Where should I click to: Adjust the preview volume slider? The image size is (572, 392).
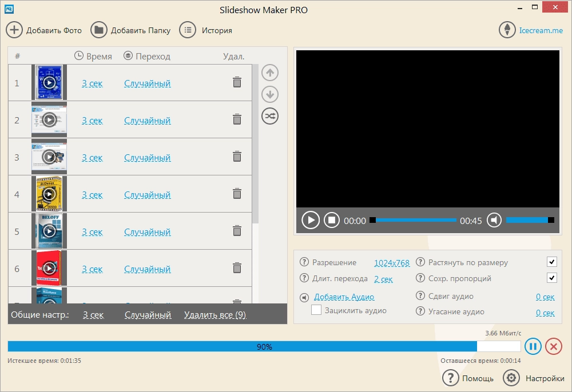point(530,220)
